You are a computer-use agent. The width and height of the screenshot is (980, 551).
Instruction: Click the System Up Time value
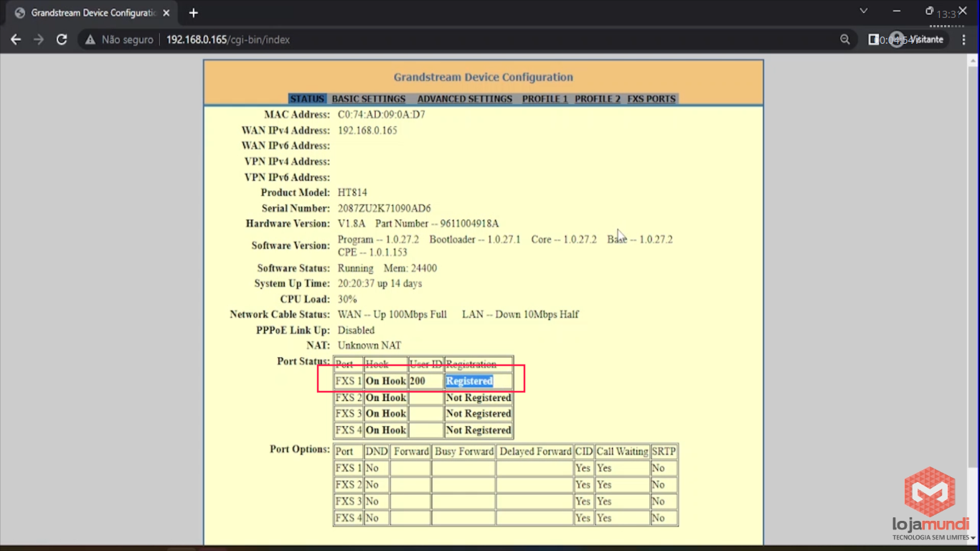pyautogui.click(x=380, y=283)
